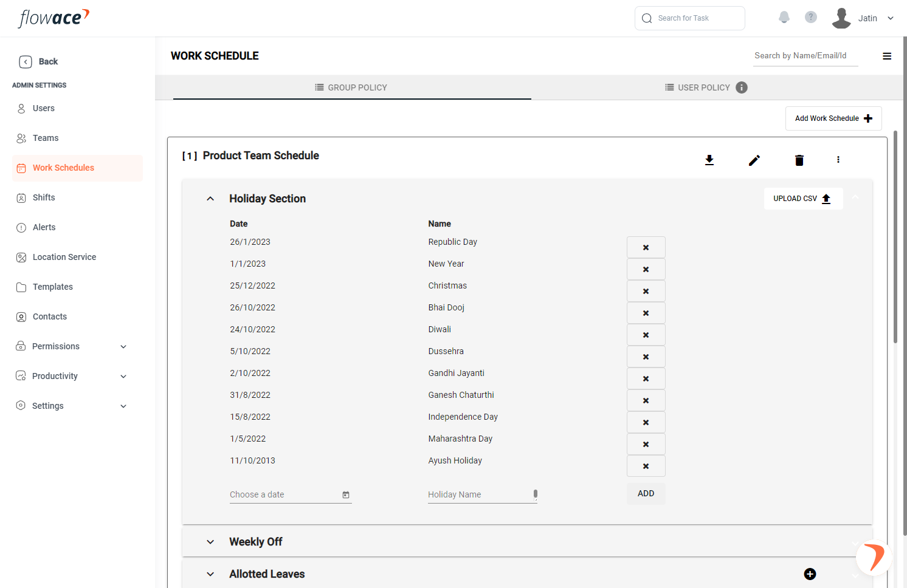
Task: Switch to the Group Policy tab
Action: pos(352,87)
